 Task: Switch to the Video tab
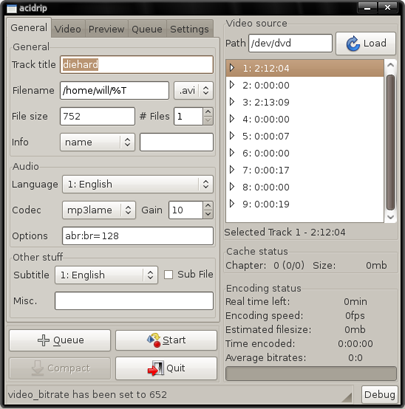[68, 29]
